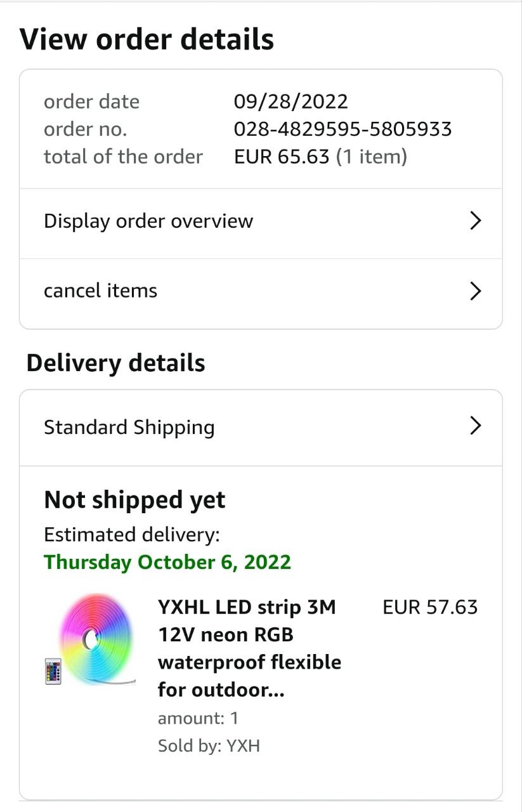This screenshot has width=522, height=812.
Task: Select the order number 028-4829595-5805933
Action: [343, 129]
